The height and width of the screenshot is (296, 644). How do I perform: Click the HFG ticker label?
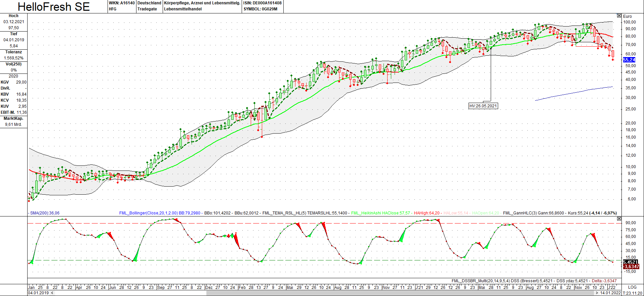pyautogui.click(x=113, y=9)
